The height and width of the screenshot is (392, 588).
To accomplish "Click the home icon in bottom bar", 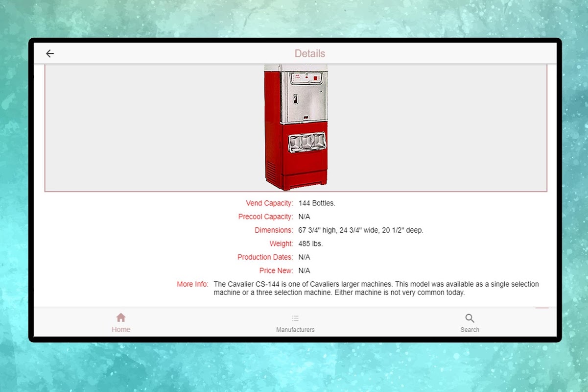I will (x=121, y=318).
